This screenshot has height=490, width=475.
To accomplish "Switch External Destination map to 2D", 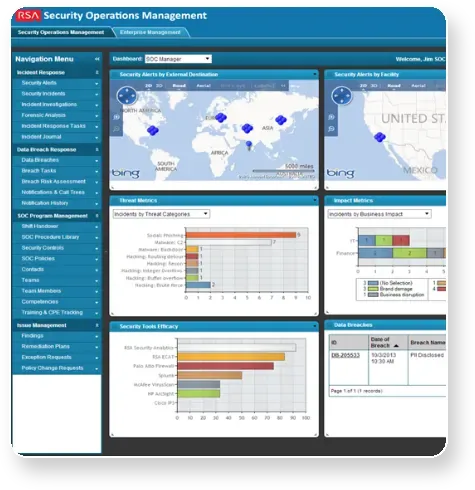I will click(149, 86).
